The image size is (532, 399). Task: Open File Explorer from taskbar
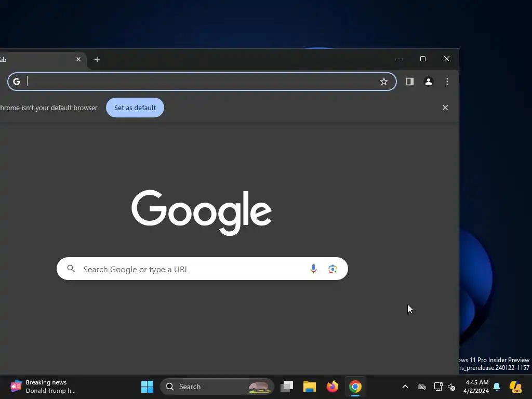[x=310, y=387]
